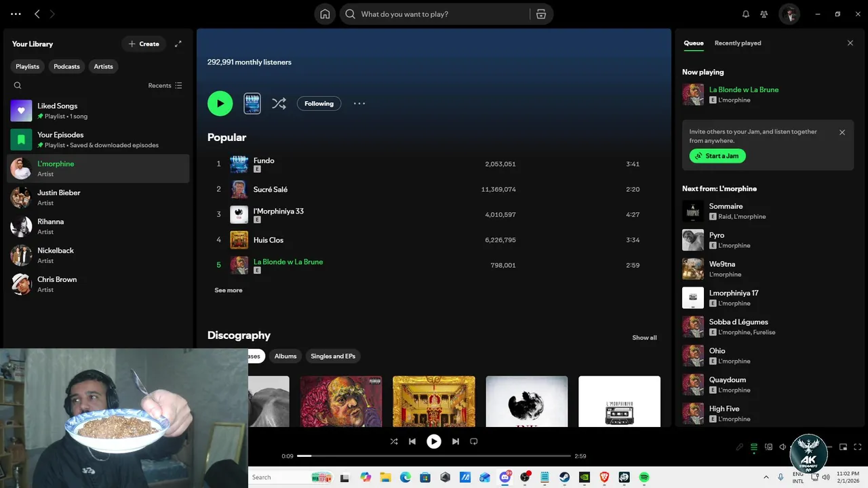Expand popular tracks with See more
868x488 pixels.
[x=229, y=290]
